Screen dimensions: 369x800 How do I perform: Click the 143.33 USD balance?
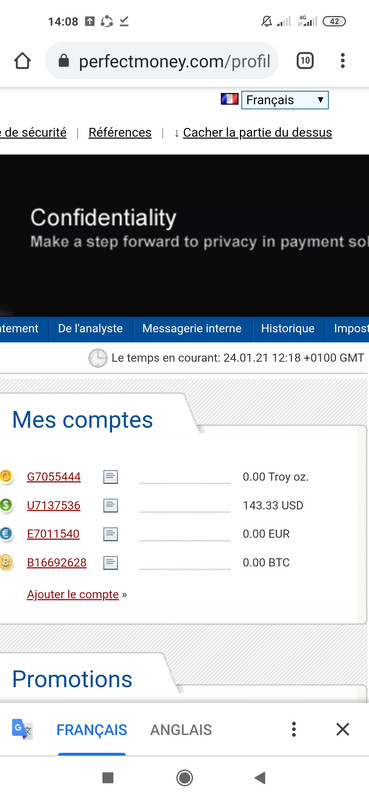pos(273,506)
